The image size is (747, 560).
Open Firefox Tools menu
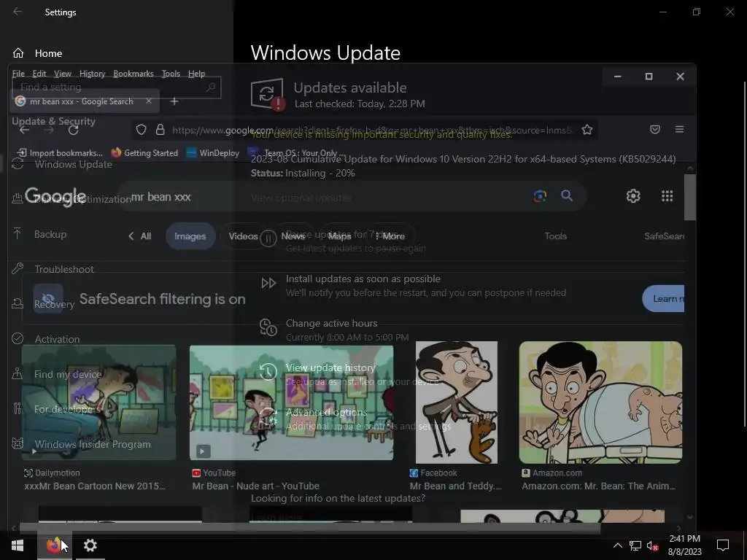pos(171,74)
